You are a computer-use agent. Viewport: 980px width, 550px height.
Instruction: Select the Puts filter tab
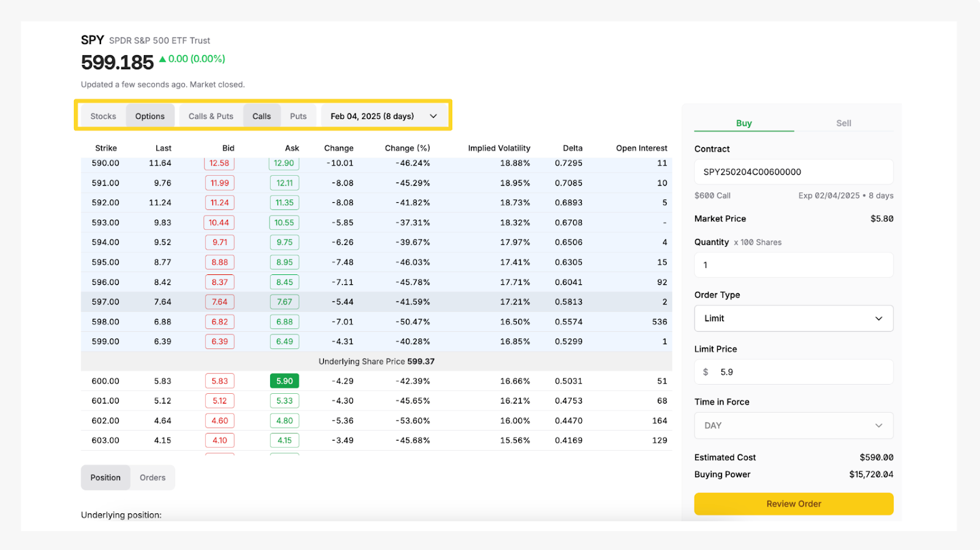tap(298, 116)
